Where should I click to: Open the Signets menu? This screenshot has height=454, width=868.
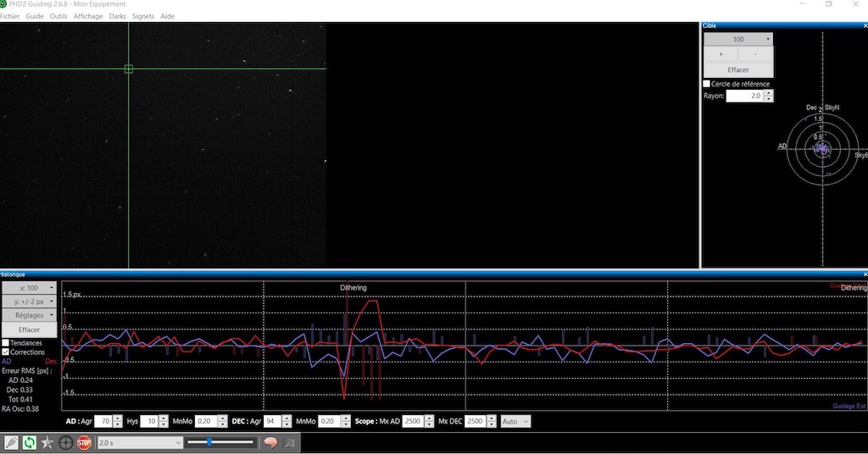point(142,16)
